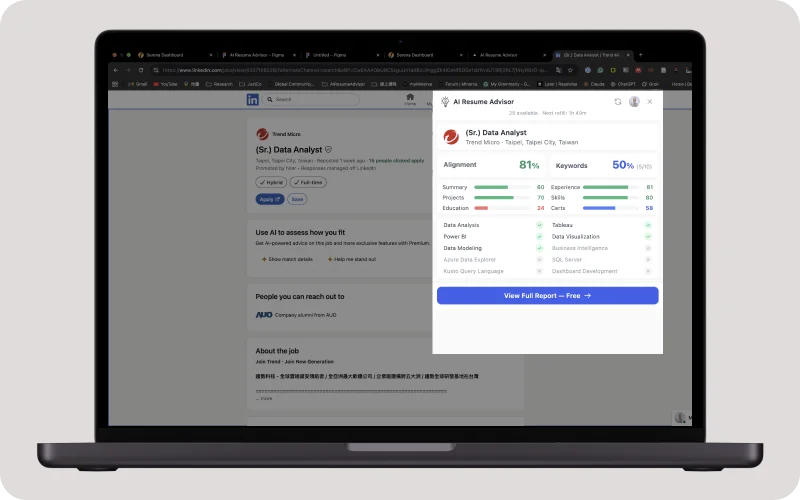Open the YouTube bookmark
800x500 pixels.
(x=165, y=84)
